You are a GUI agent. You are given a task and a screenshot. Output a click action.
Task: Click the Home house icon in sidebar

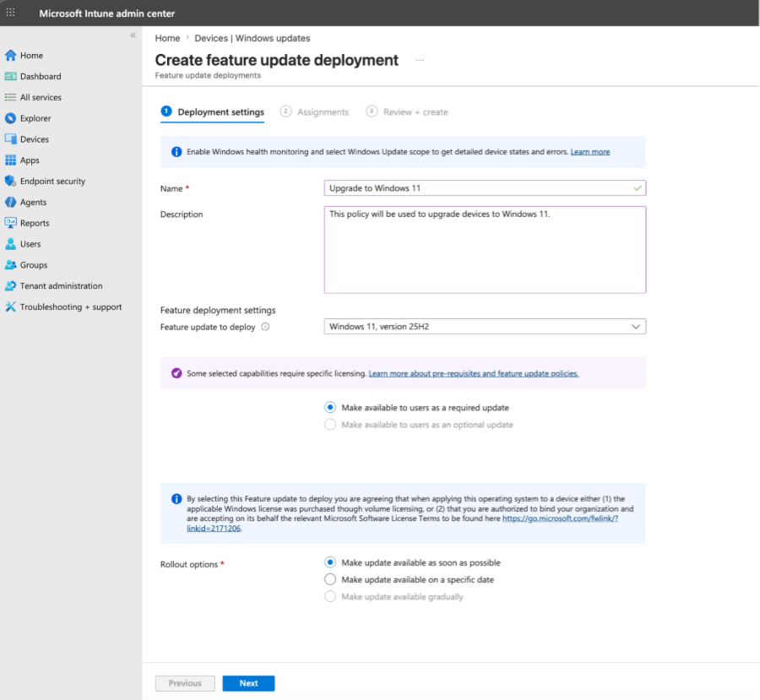(11, 55)
